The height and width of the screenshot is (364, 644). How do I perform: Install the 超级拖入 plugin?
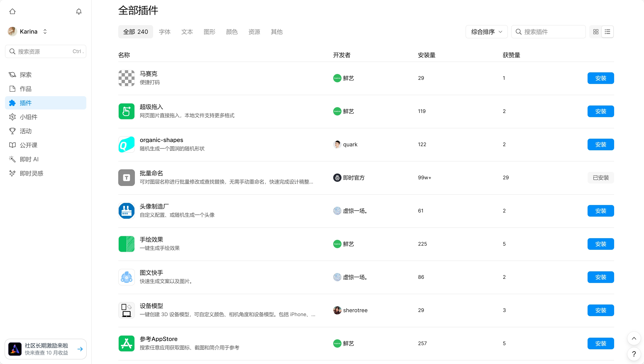[600, 111]
